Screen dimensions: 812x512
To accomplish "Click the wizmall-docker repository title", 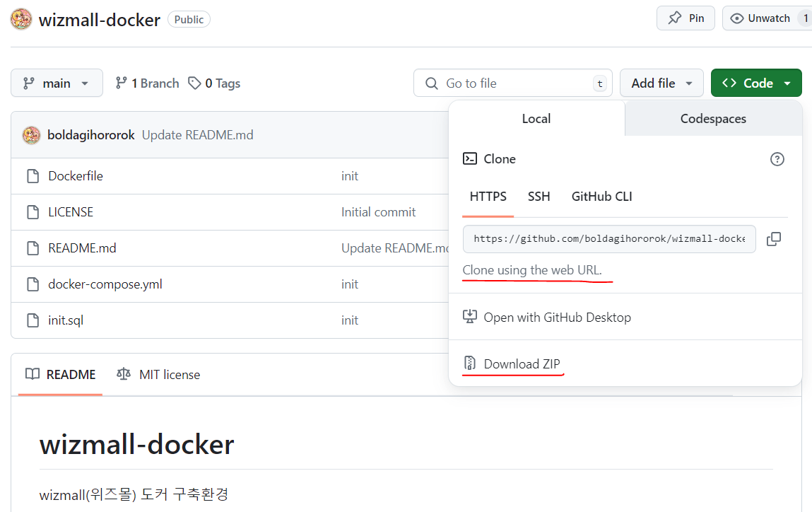I will [x=100, y=20].
